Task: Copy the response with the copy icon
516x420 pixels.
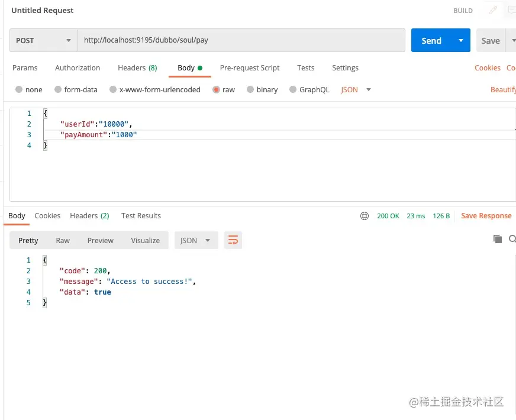Action: point(498,239)
